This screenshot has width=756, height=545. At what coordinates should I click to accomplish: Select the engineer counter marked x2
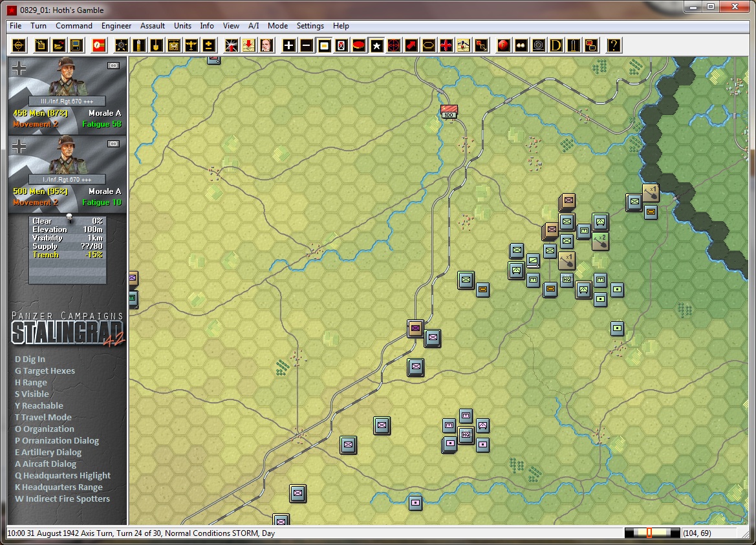601,241
